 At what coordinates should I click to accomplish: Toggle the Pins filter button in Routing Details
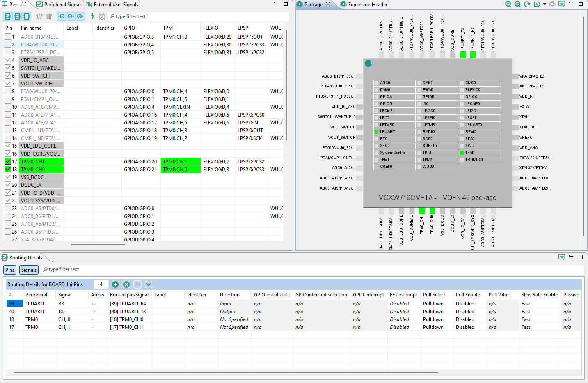pyautogui.click(x=10, y=270)
